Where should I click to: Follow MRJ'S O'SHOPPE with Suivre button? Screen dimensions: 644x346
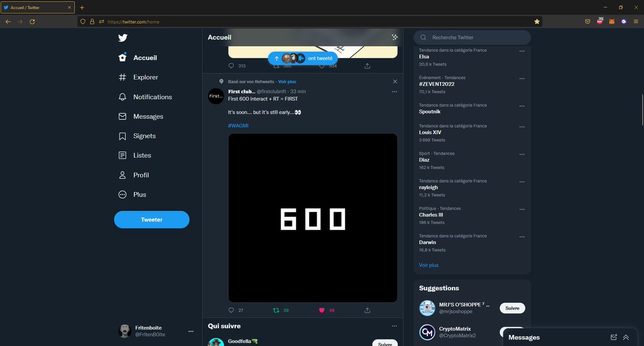point(513,308)
